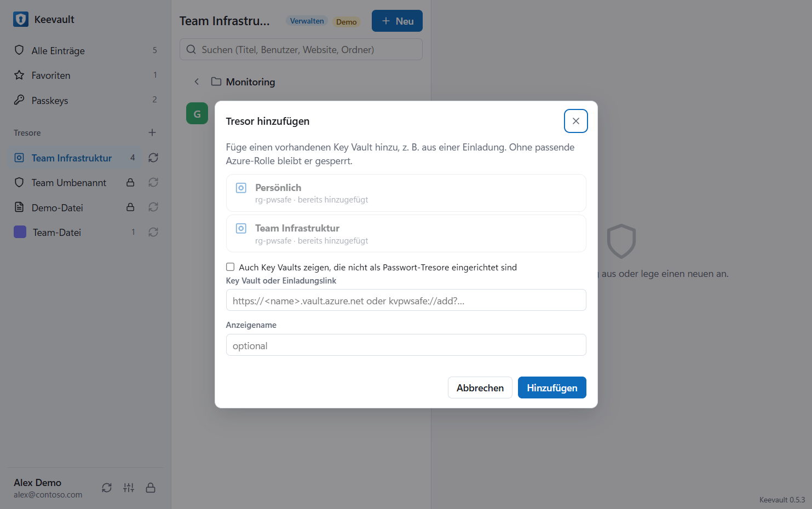Focus the Suchen search field
Screen dimensions: 812x509
301,49
